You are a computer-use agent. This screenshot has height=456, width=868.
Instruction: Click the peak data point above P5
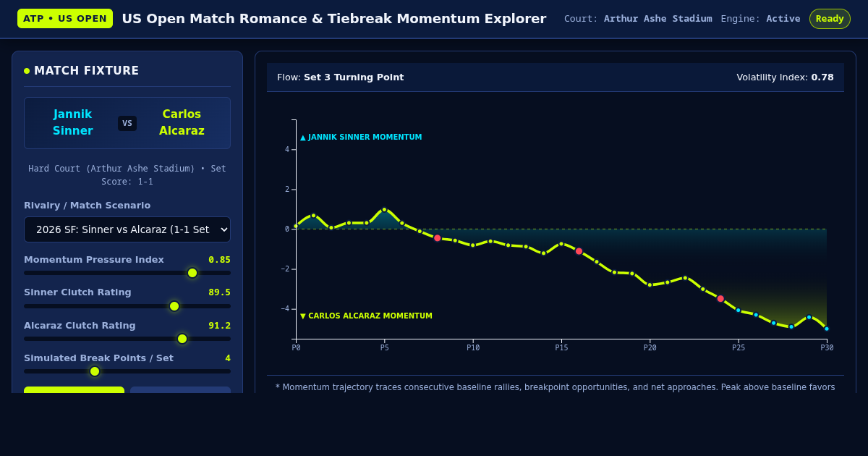[384, 209]
